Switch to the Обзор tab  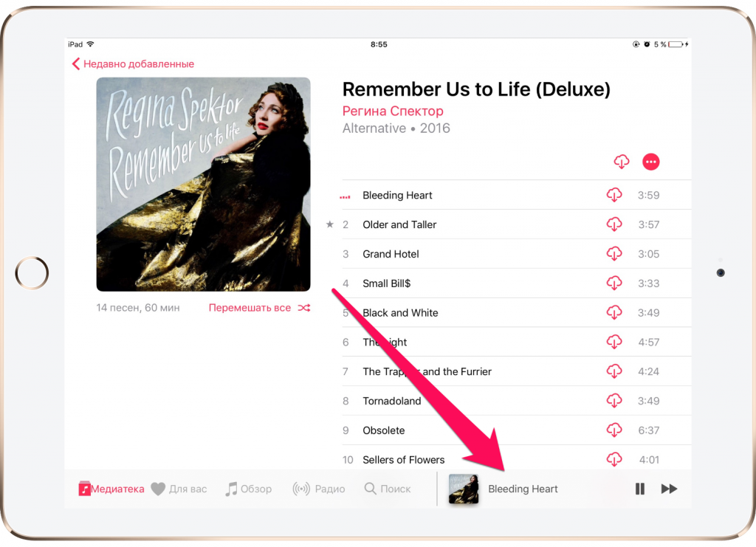click(248, 489)
